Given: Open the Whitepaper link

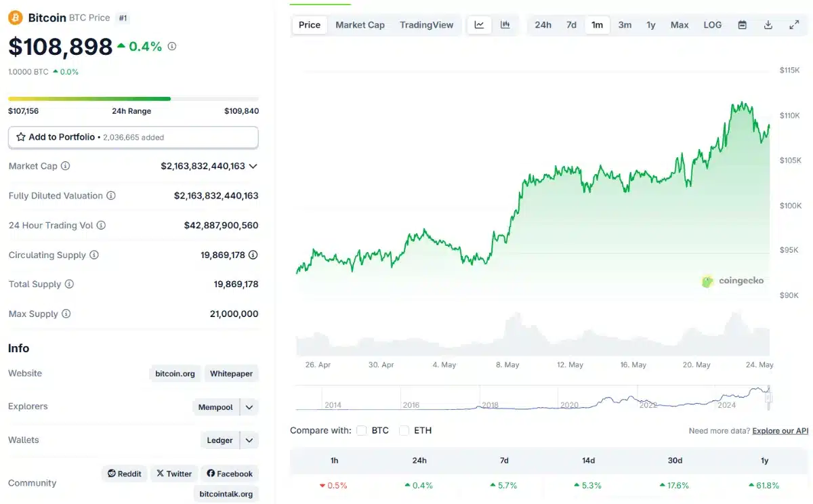Looking at the screenshot, I should (x=231, y=374).
